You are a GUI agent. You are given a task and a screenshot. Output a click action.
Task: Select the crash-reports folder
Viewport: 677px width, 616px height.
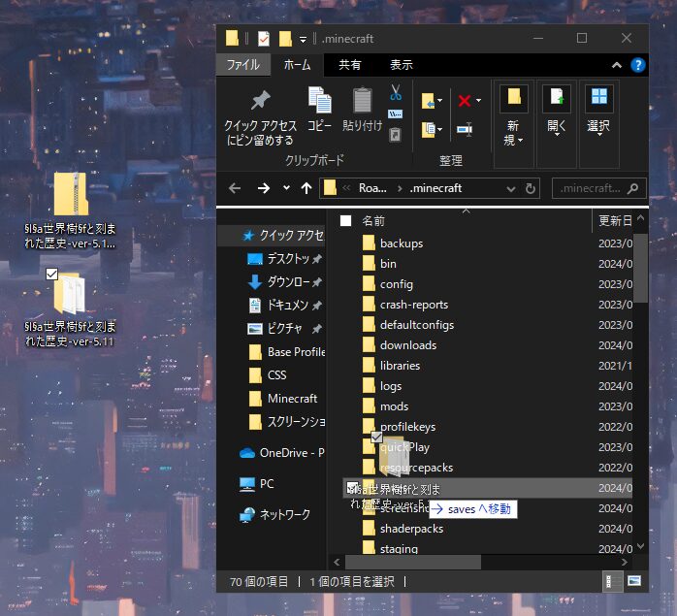pyautogui.click(x=405, y=305)
